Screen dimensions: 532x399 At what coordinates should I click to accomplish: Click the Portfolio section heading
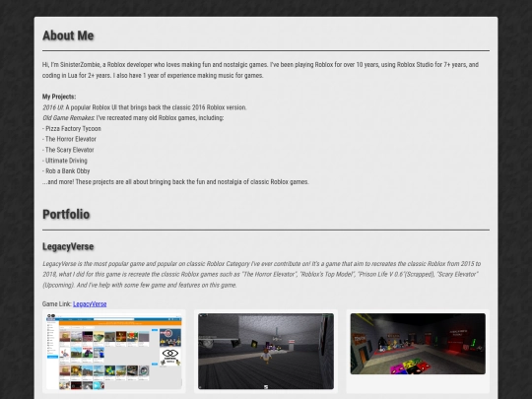66,215
